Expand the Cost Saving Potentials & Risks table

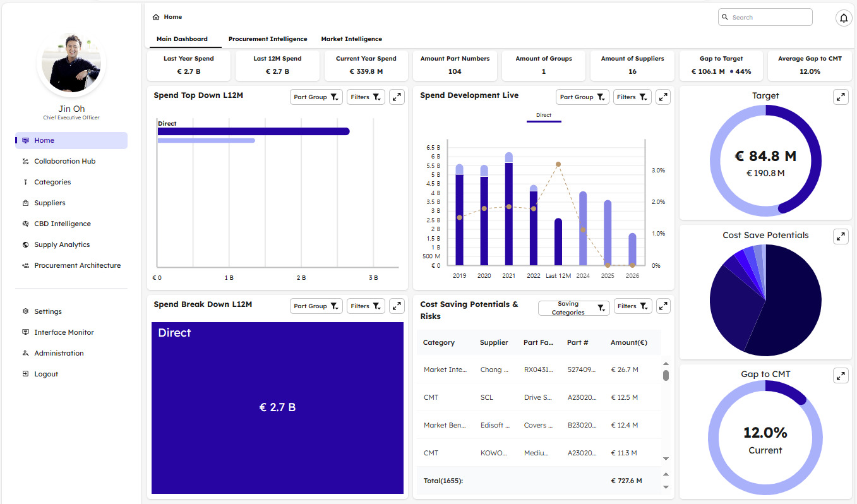(662, 306)
